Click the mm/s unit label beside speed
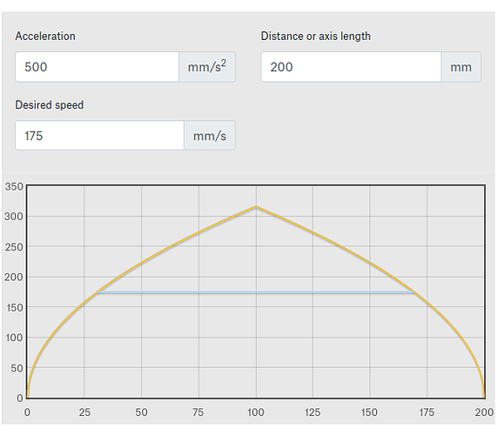 point(210,135)
